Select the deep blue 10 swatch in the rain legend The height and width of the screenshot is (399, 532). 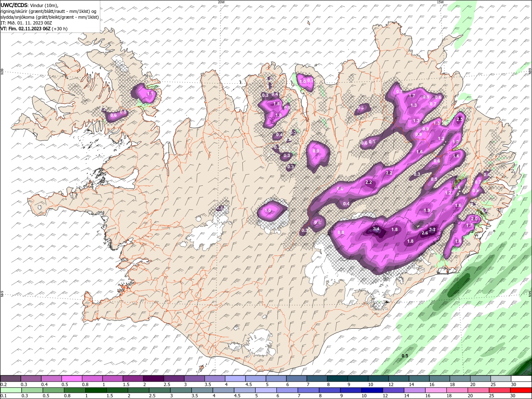[x=371, y=390]
